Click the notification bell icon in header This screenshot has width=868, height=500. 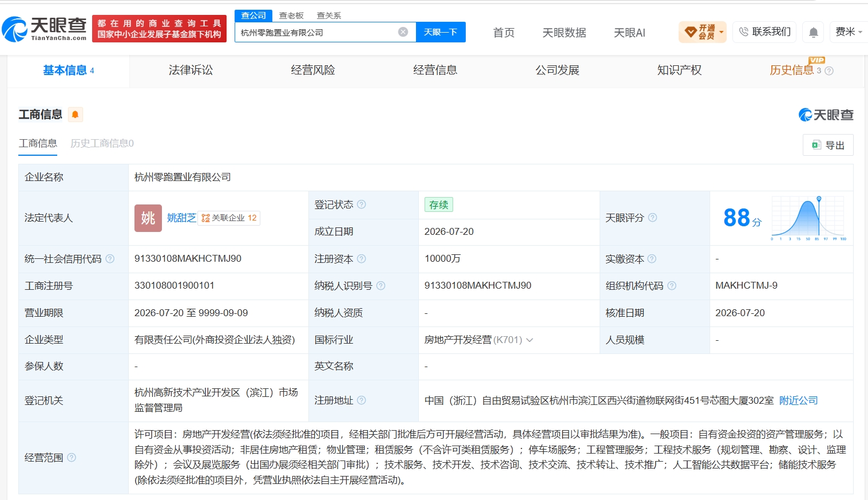pos(813,32)
